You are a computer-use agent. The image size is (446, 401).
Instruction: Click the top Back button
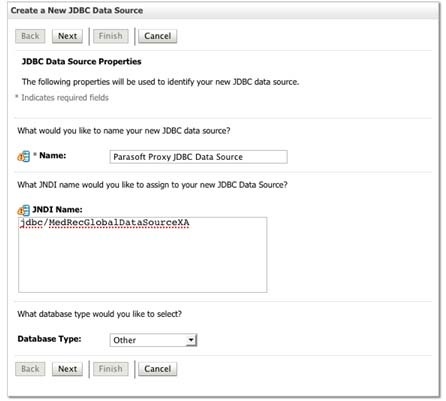click(30, 36)
